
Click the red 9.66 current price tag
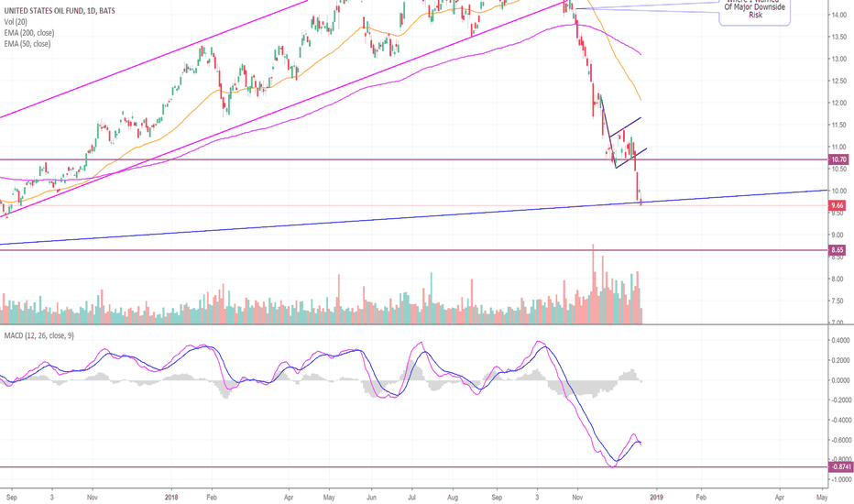coord(838,205)
